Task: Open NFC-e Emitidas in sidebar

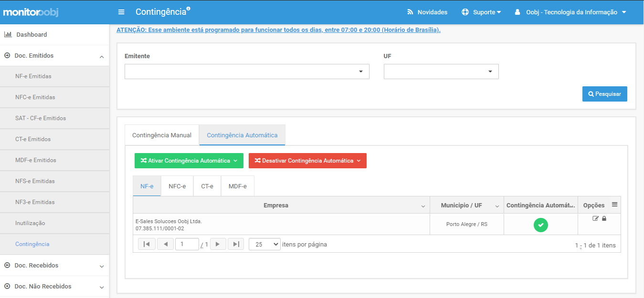Action: tap(54, 97)
